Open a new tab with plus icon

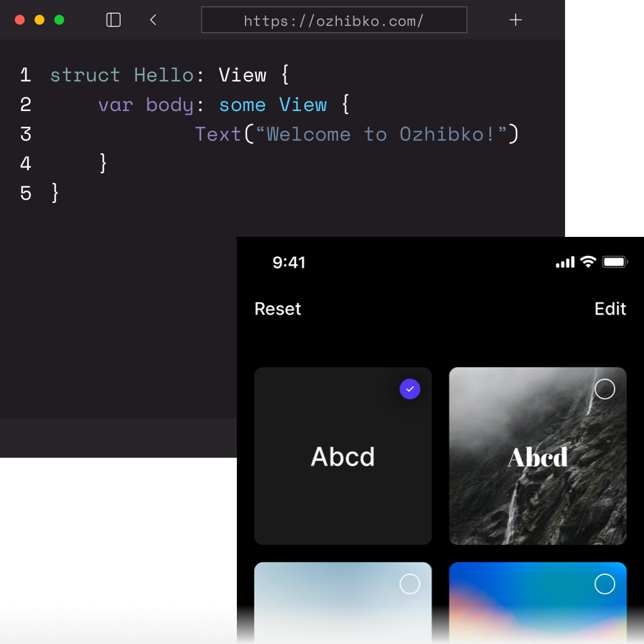pyautogui.click(x=516, y=20)
